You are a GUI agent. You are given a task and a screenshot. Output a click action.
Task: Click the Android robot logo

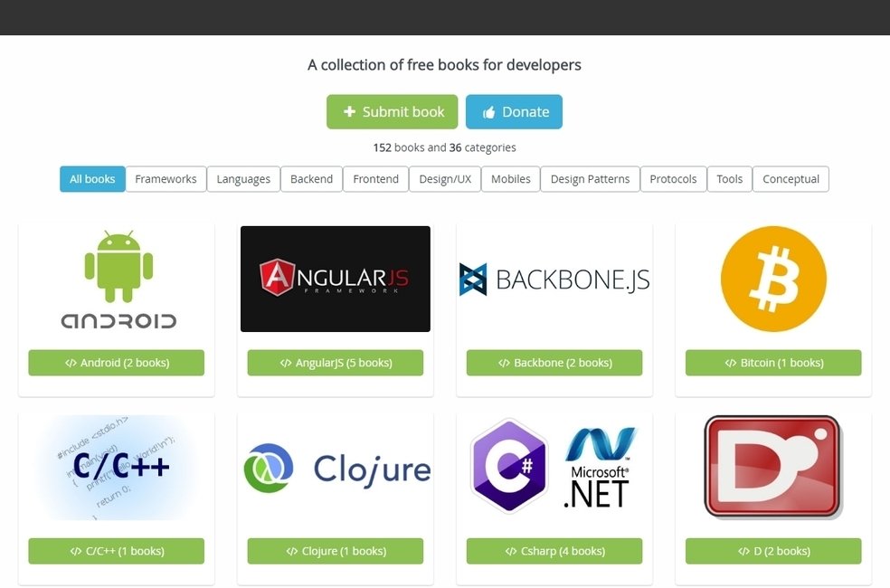116,279
